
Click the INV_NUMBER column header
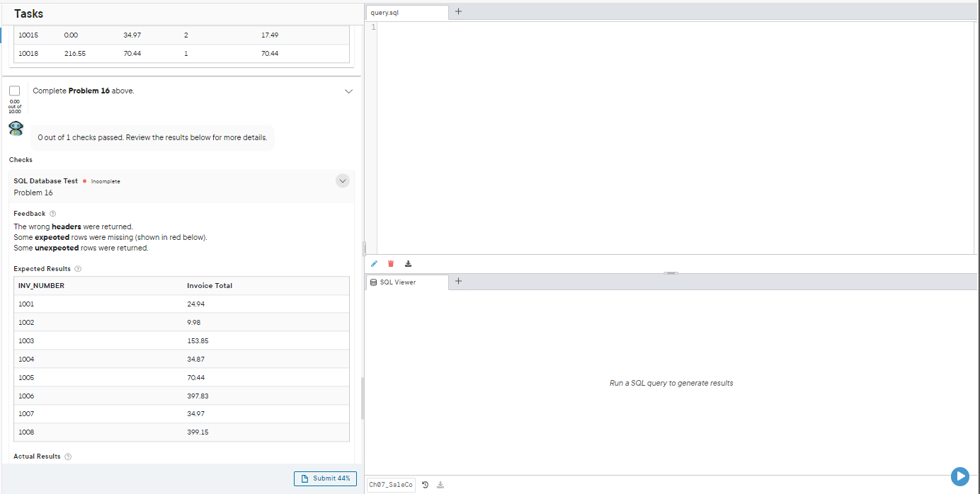tap(41, 286)
